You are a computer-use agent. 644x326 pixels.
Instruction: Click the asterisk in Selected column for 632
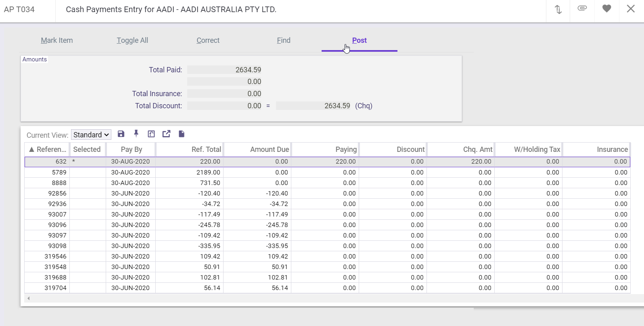tap(73, 162)
